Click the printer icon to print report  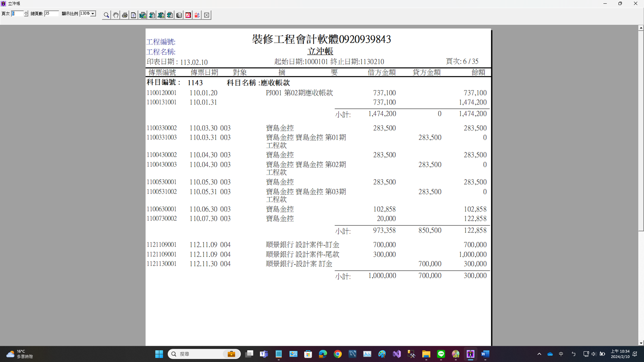tap(125, 15)
